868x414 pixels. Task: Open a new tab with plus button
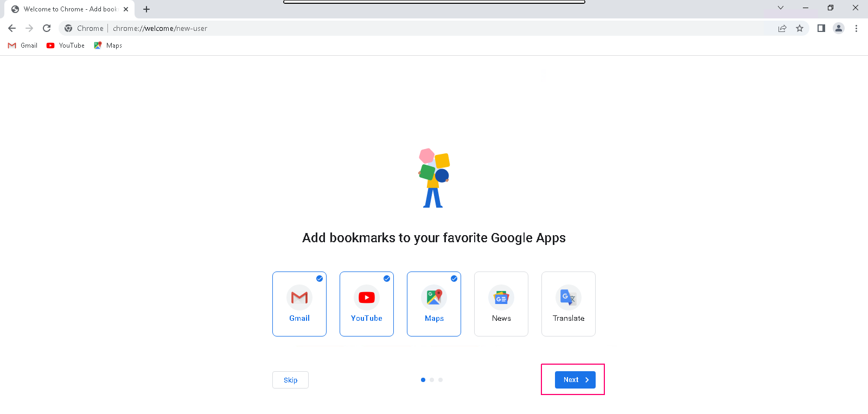click(x=146, y=9)
